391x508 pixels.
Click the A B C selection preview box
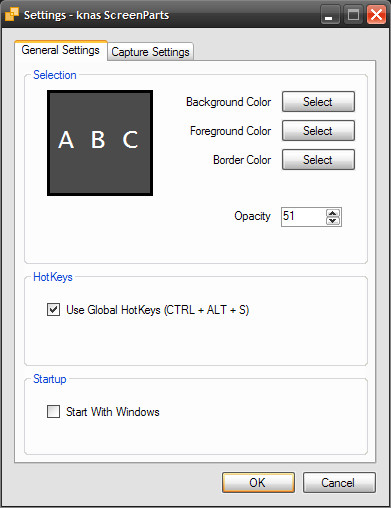point(100,143)
